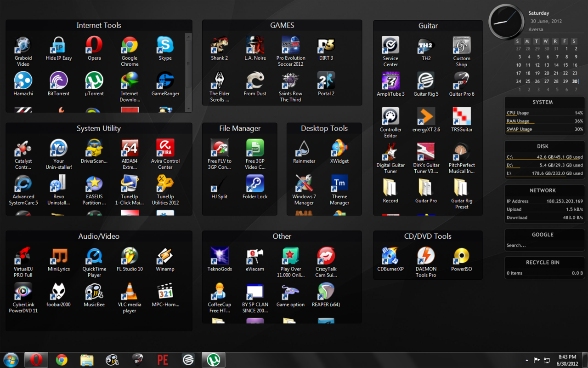The image size is (588, 368).
Task: Launch µTorrent from Internet Tools fence
Action: [x=94, y=84]
